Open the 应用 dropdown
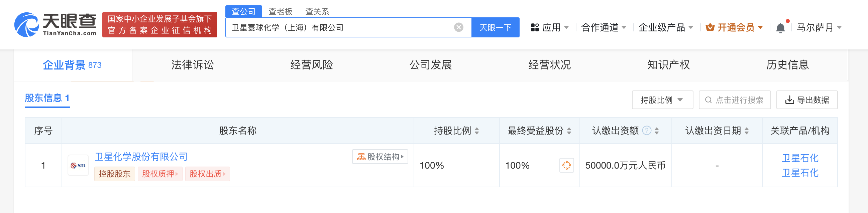 pyautogui.click(x=550, y=27)
